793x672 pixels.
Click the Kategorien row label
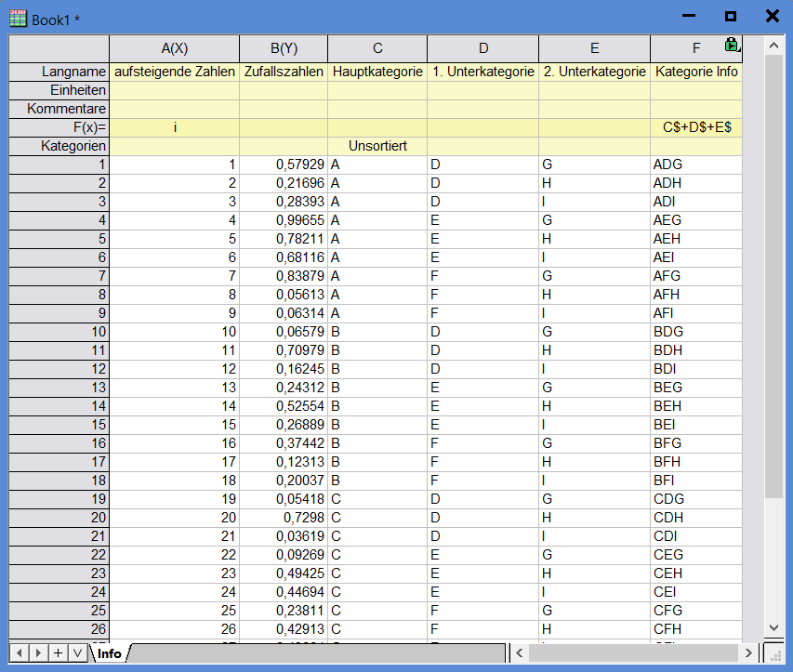[59, 146]
